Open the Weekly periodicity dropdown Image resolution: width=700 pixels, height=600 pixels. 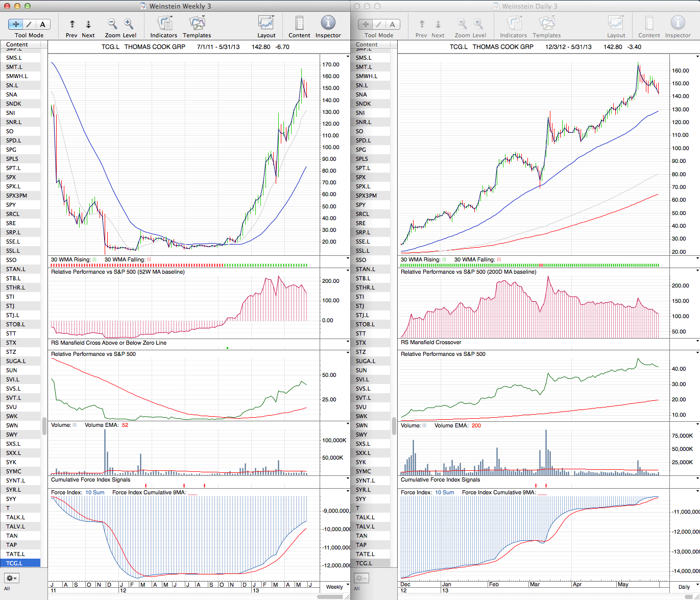[x=335, y=587]
